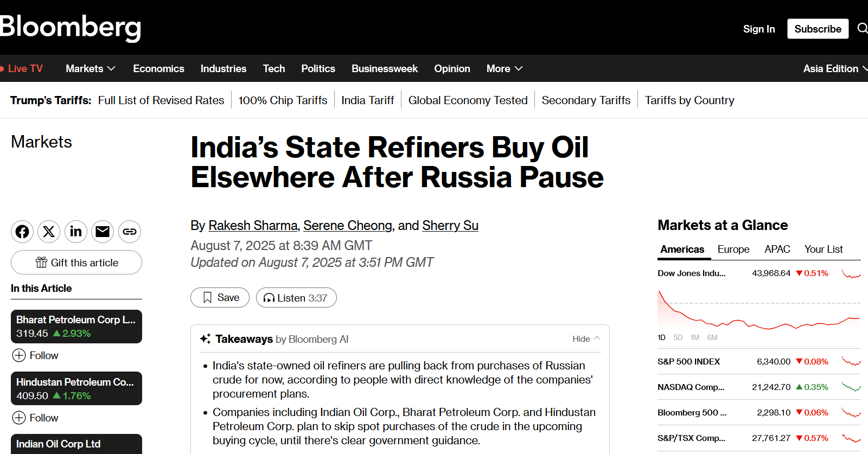The width and height of the screenshot is (868, 454).
Task: Select the 5D chart range
Action: point(678,337)
